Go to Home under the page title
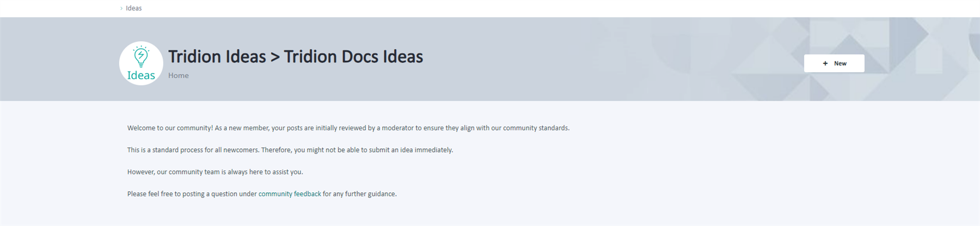The image size is (980, 226). [179, 76]
